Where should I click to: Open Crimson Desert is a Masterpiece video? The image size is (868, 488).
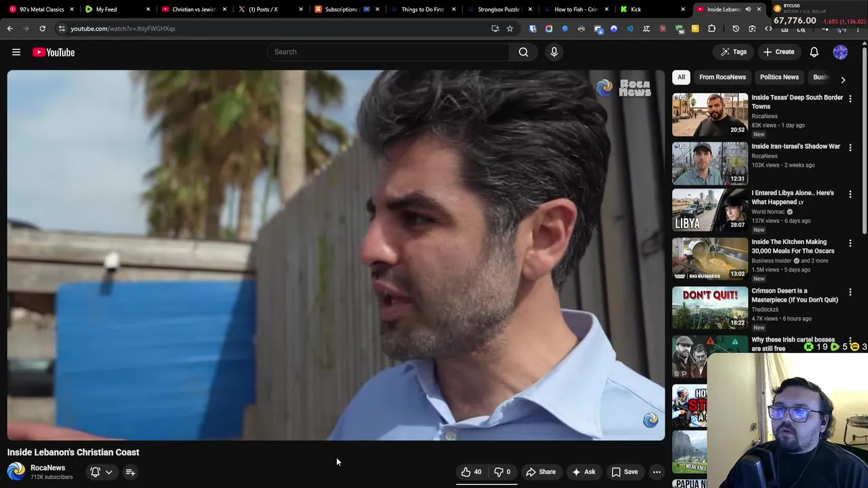(794, 295)
